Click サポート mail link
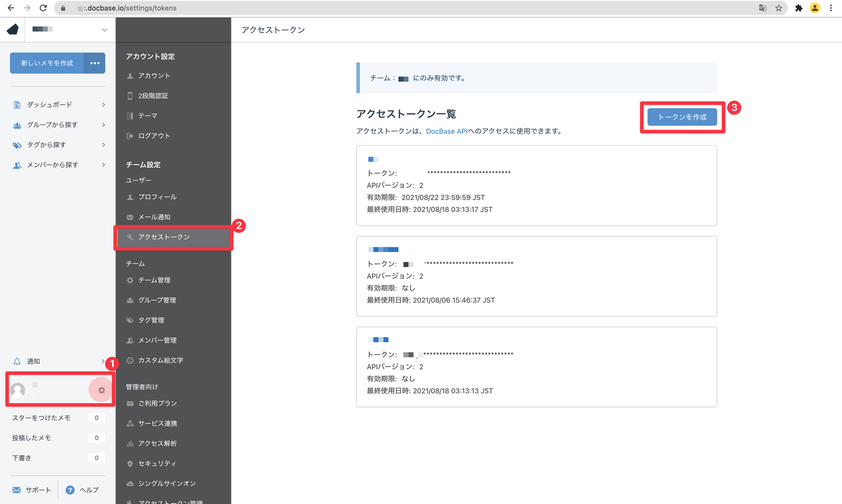The height and width of the screenshot is (504, 842). 32,490
